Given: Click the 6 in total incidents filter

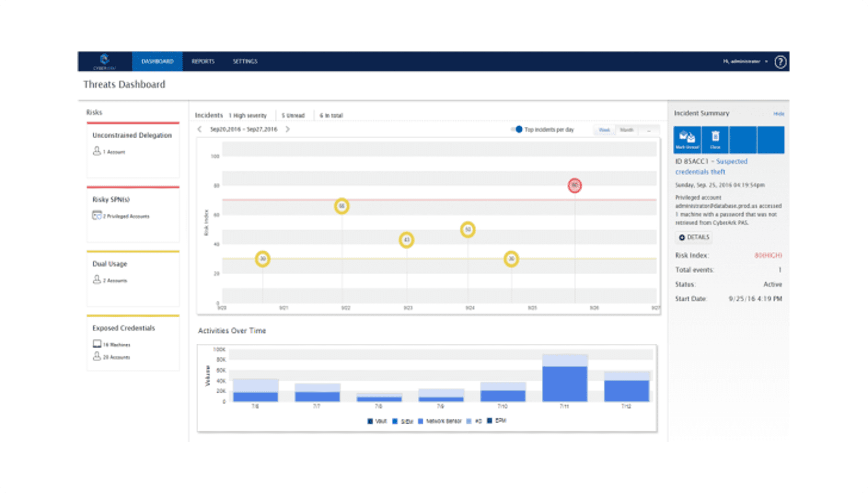Looking at the screenshot, I should coord(331,115).
